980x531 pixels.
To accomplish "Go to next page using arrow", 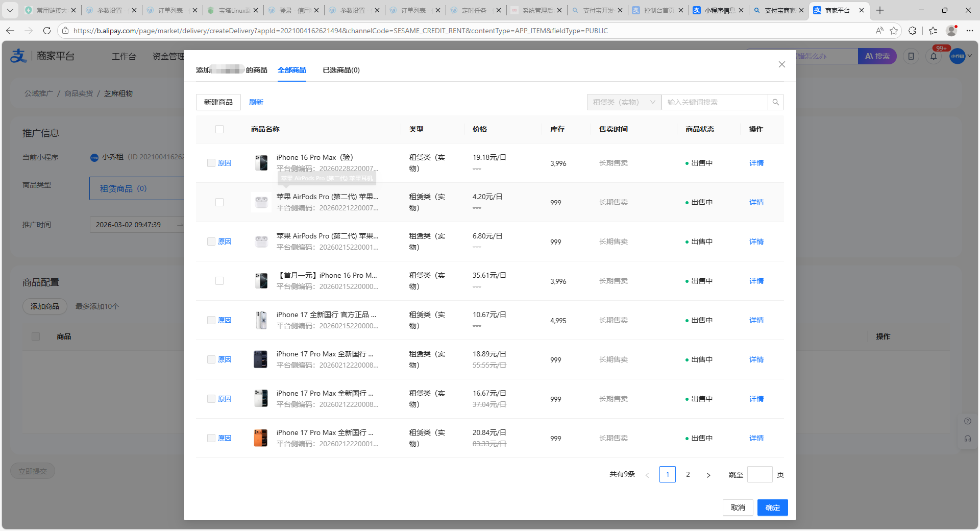I will tap(708, 475).
